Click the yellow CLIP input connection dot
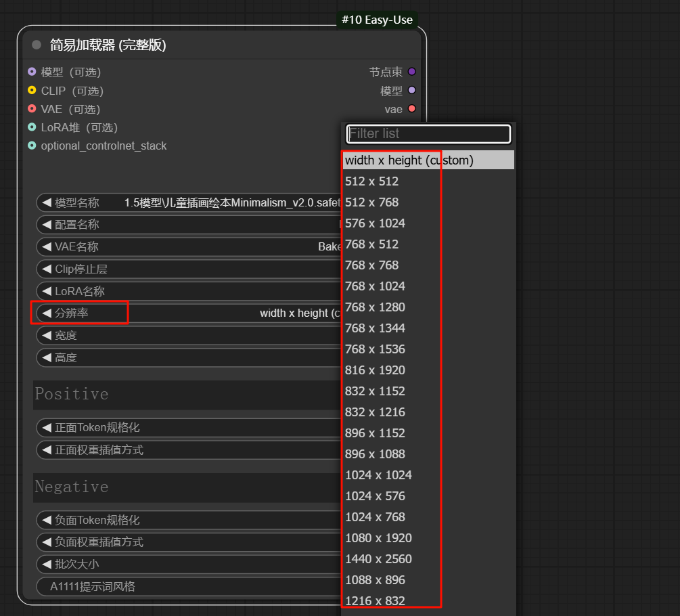680x616 pixels. [32, 91]
